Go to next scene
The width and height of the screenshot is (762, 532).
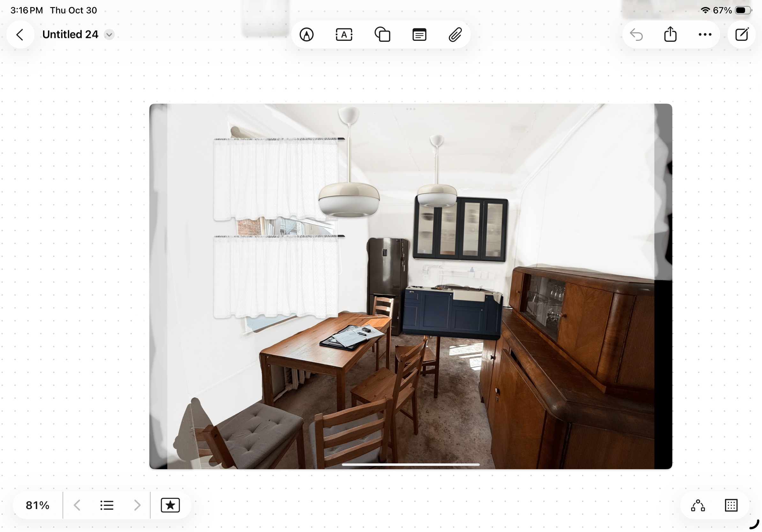point(137,505)
